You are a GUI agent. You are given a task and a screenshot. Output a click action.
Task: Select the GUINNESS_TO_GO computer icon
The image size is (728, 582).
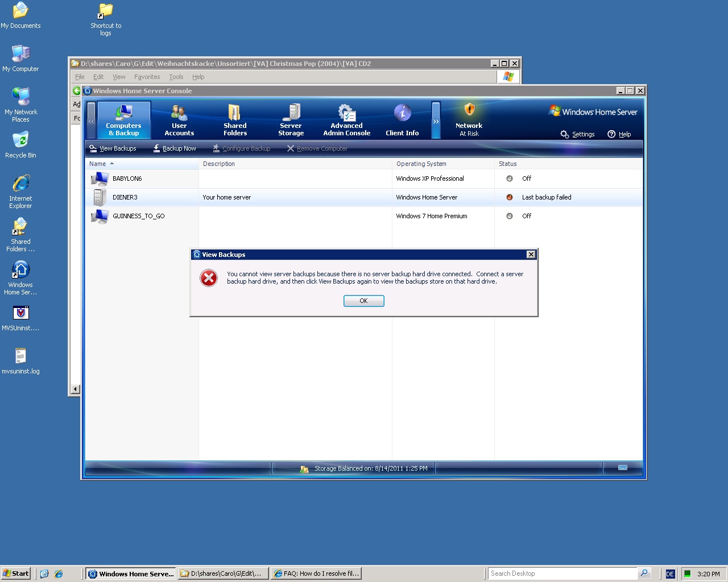click(100, 216)
